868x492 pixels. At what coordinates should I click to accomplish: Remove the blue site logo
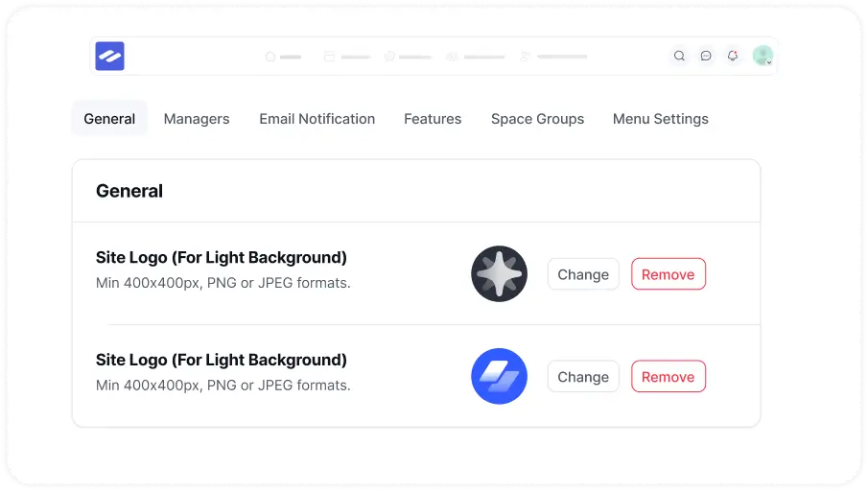pos(668,377)
